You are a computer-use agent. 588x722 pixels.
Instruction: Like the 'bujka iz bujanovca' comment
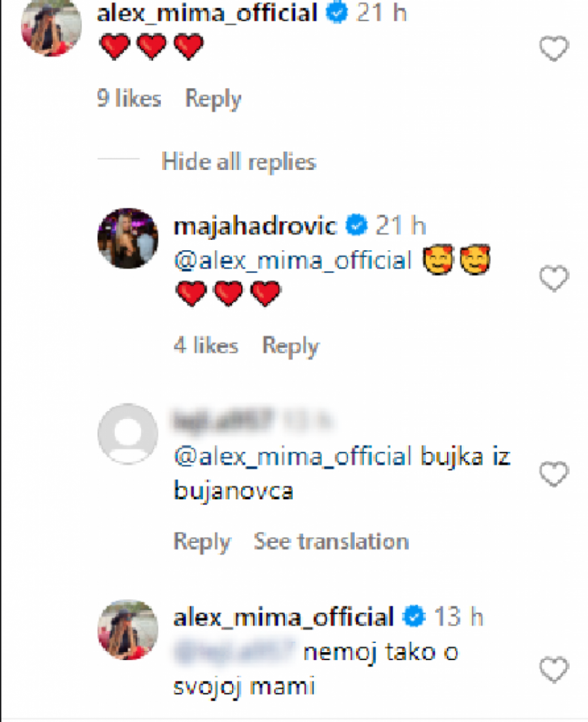tap(554, 475)
